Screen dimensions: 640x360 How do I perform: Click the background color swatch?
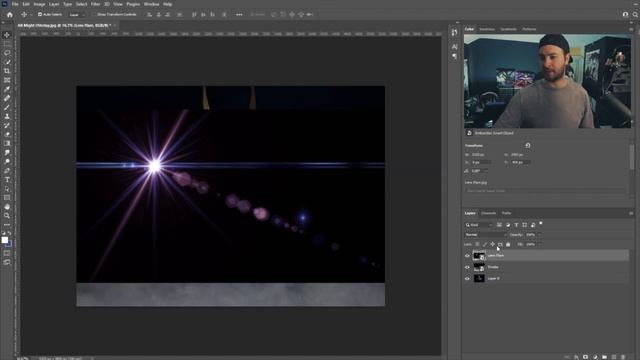(9, 244)
